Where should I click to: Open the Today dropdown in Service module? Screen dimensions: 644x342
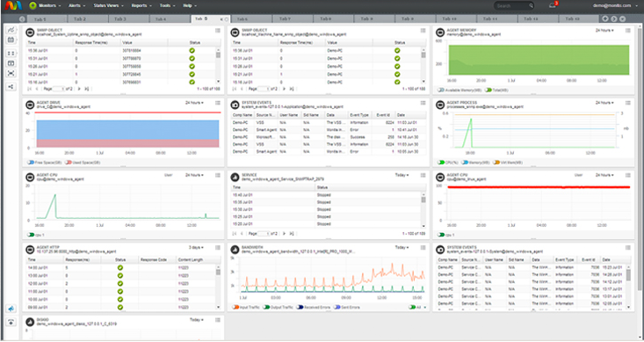tap(402, 175)
